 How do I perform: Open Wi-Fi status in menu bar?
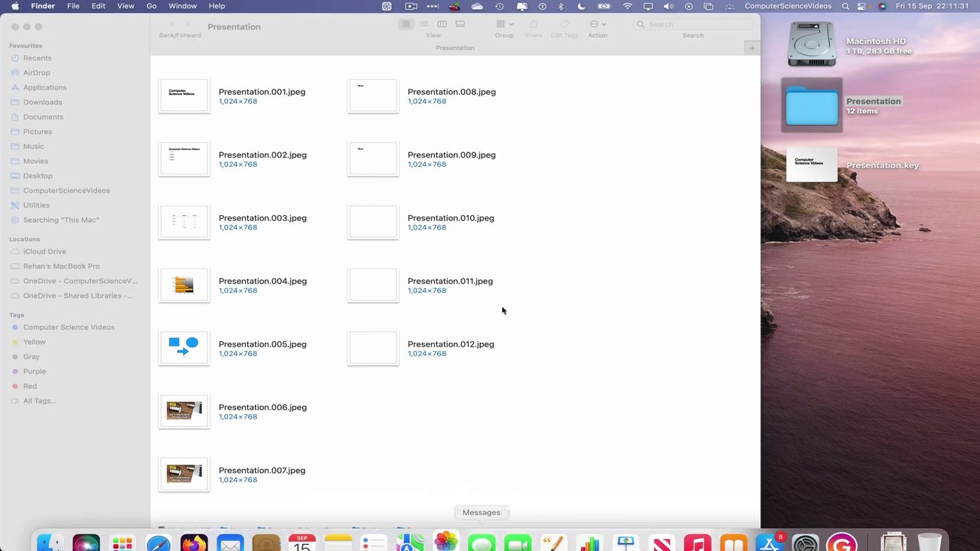(x=628, y=6)
